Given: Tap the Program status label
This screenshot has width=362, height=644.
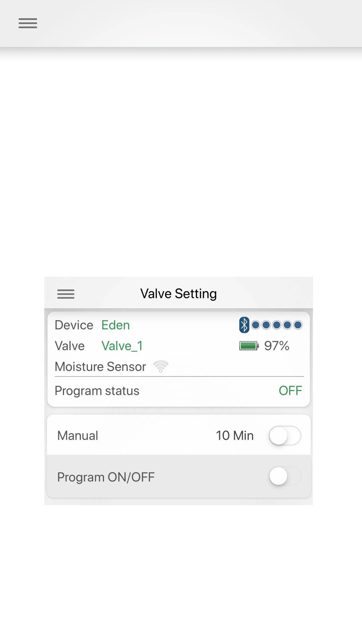Looking at the screenshot, I should point(97,390).
